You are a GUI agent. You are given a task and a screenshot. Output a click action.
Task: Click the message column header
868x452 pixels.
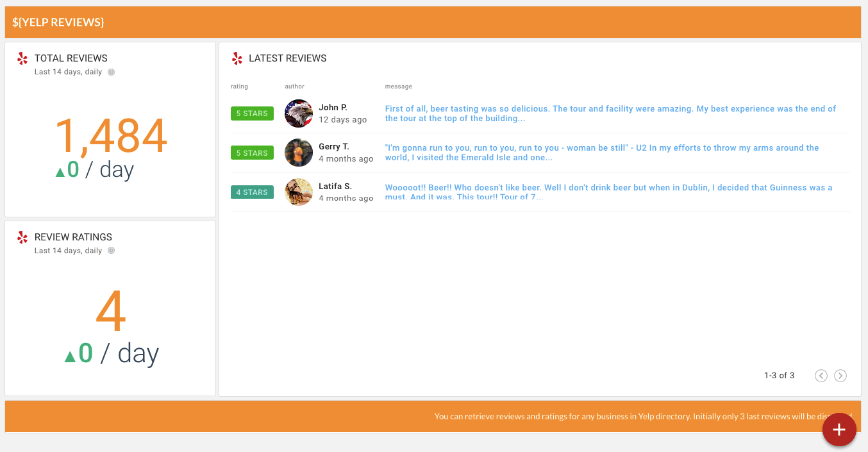tap(398, 87)
